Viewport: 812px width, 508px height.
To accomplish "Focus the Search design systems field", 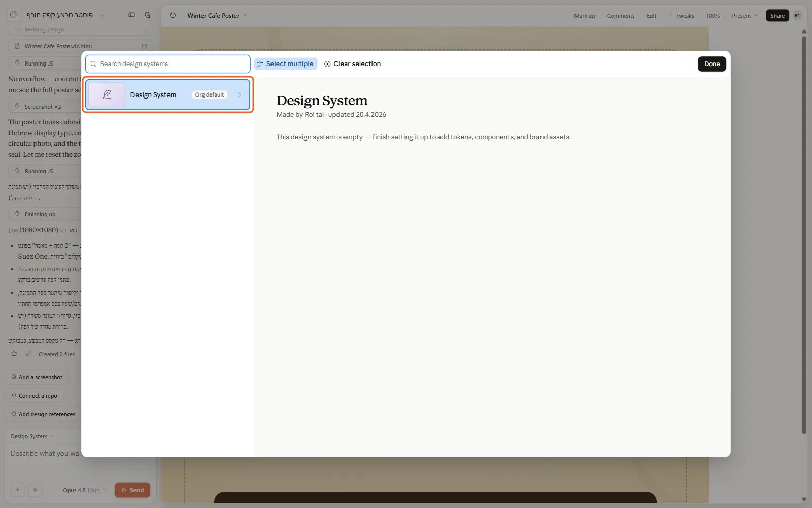I will point(167,64).
